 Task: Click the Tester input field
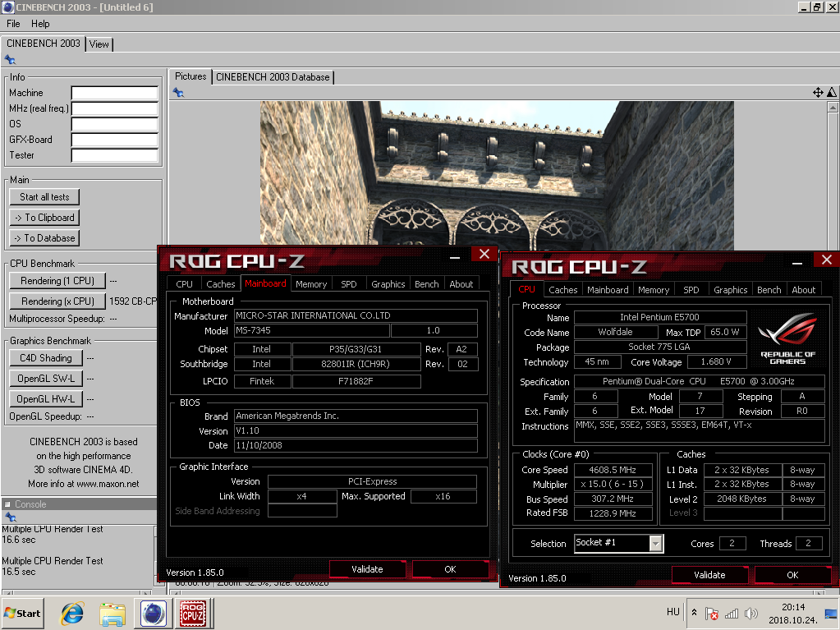coord(115,155)
